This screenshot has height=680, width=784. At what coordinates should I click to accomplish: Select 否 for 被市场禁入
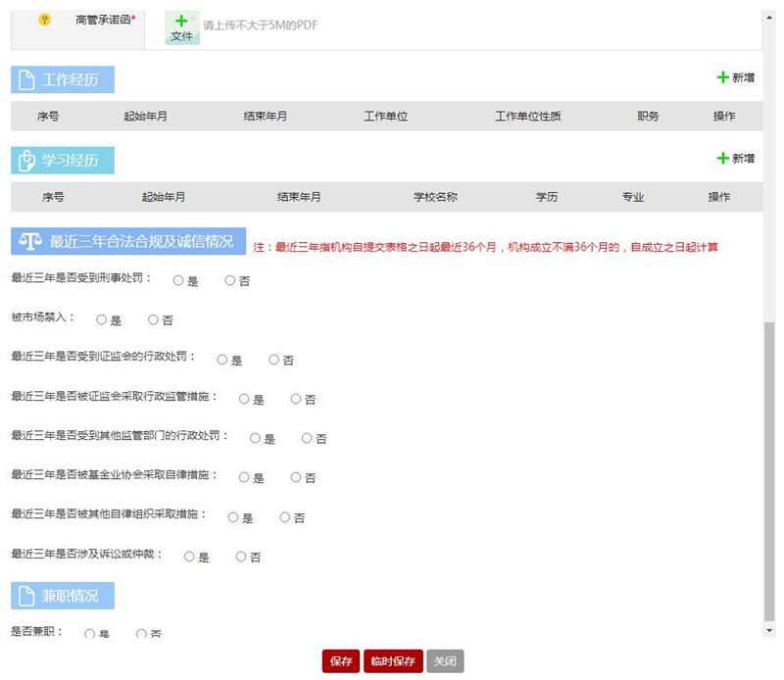point(153,319)
